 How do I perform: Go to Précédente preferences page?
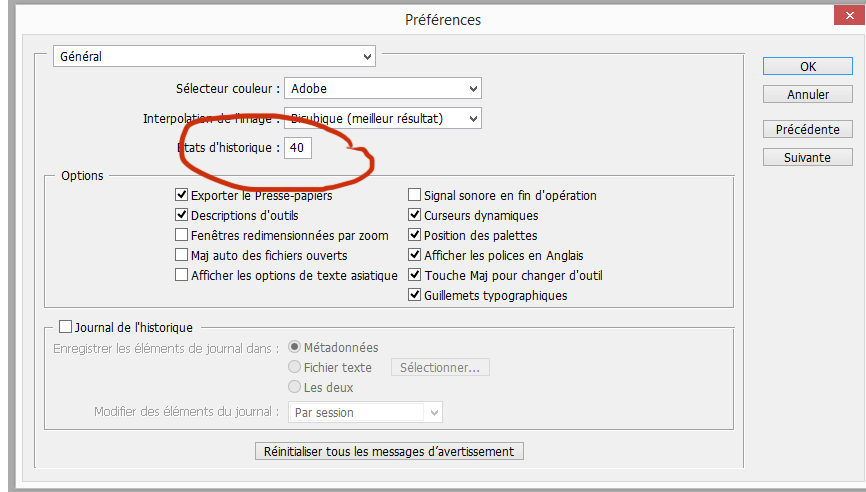tap(808, 130)
